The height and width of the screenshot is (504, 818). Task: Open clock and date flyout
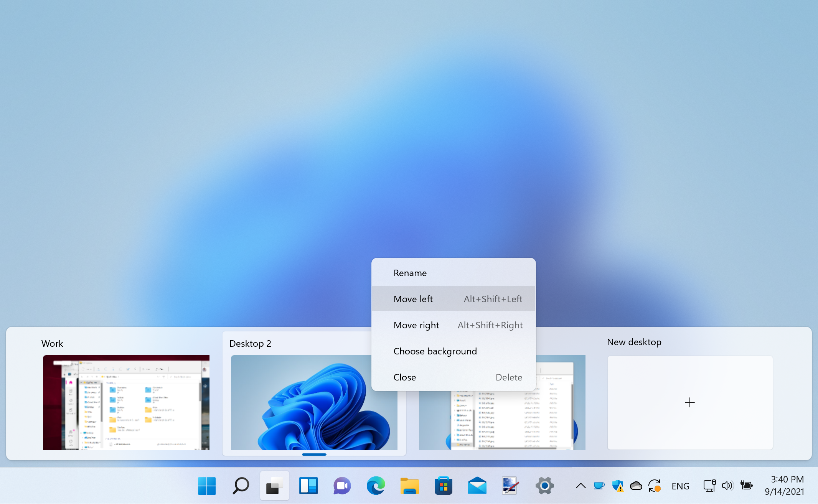pos(784,485)
